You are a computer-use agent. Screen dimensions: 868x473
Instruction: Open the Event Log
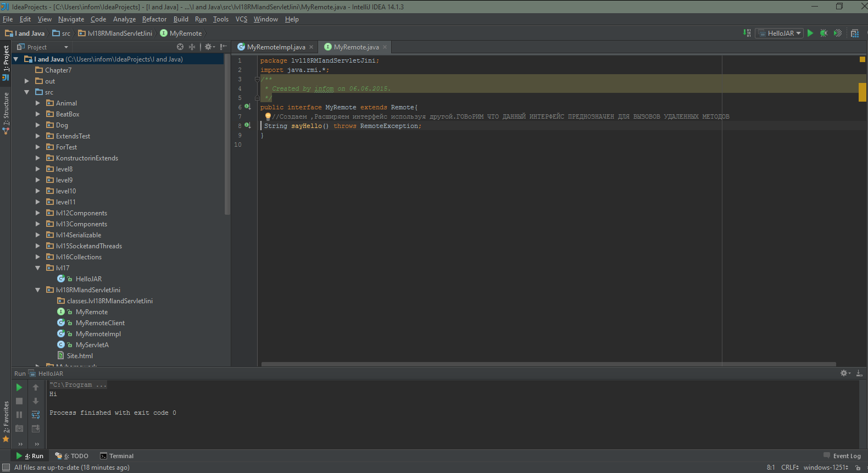[842, 456]
